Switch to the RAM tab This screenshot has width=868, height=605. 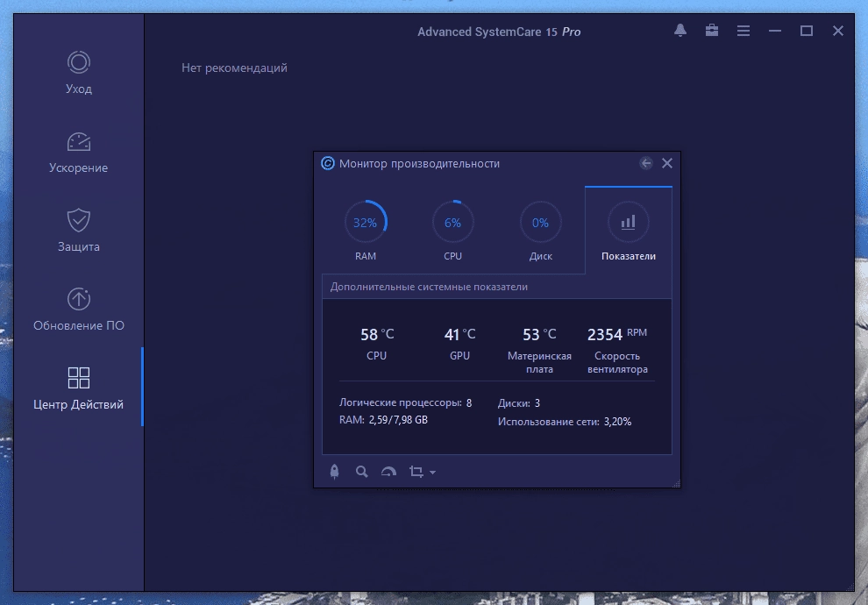pos(366,231)
